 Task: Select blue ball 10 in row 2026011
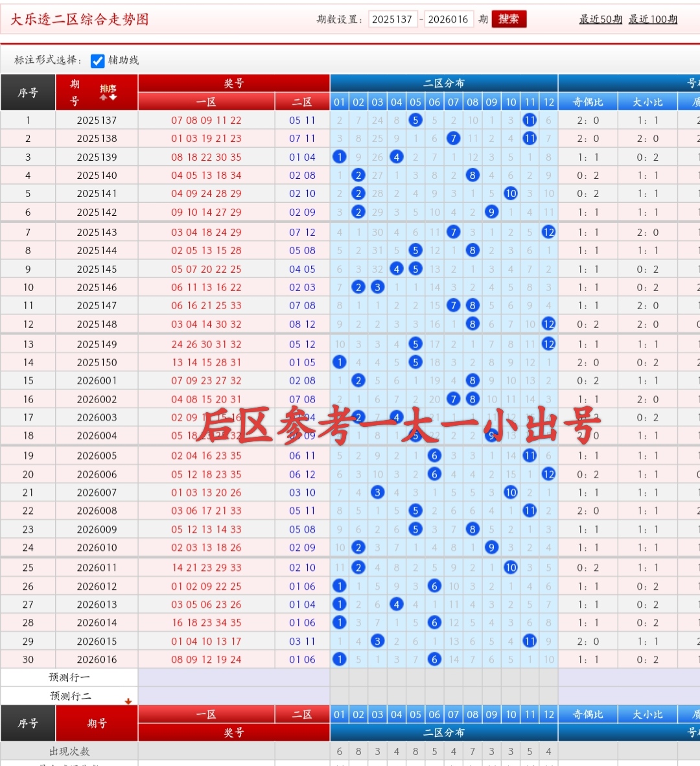(511, 568)
